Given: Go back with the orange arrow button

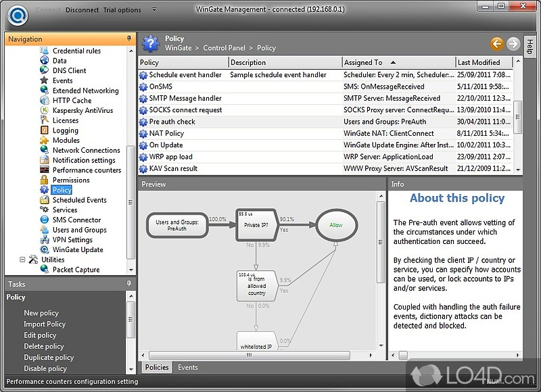Looking at the screenshot, I should coord(497,44).
